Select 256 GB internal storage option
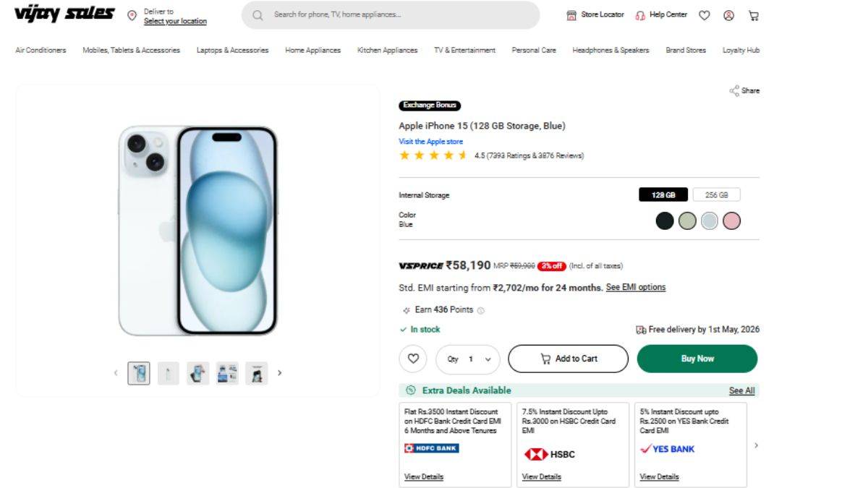Image resolution: width=868 pixels, height=488 pixels. tap(716, 195)
